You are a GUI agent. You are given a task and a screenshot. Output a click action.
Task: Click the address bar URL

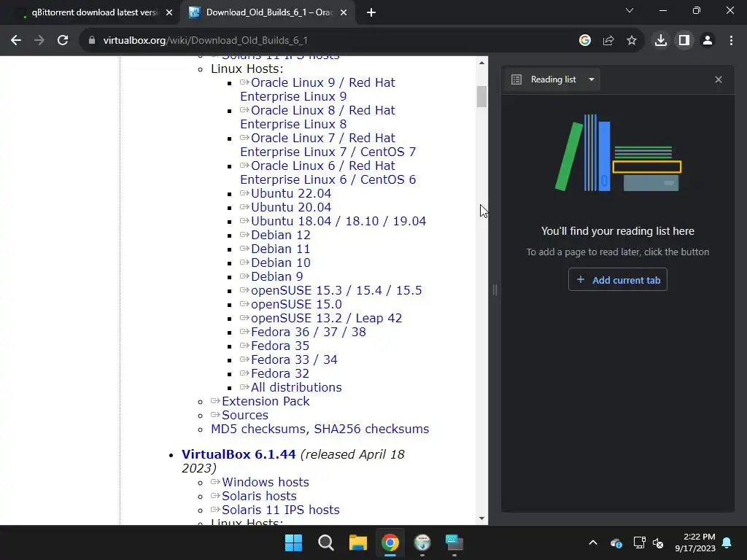coord(205,41)
